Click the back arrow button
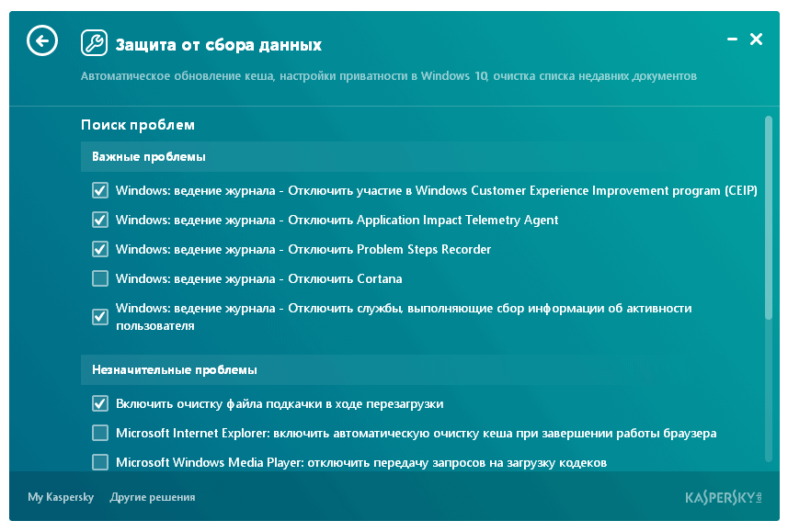 pyautogui.click(x=42, y=40)
